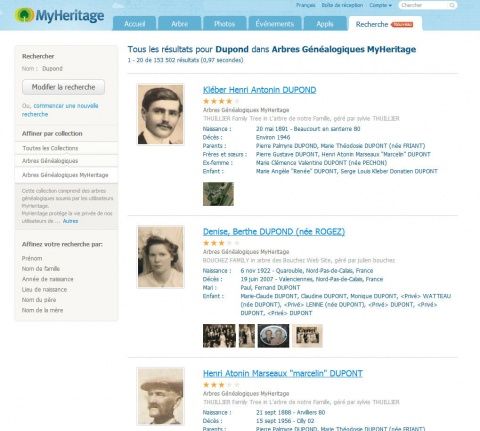The width and height of the screenshot is (480, 431).
Task: Click "20 mai 1891 - Beaucourt en santerre 80"
Action: click(308, 129)
